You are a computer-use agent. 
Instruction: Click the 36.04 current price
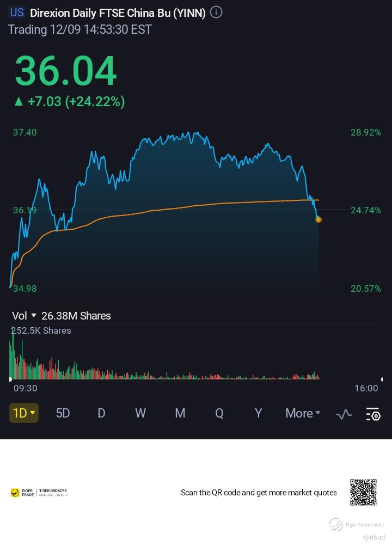tap(65, 71)
